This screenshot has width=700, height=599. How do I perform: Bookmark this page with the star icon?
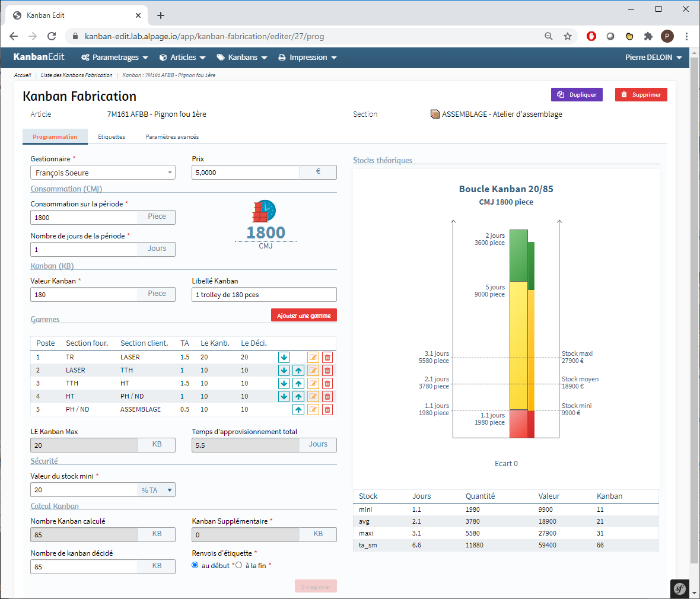(x=568, y=36)
